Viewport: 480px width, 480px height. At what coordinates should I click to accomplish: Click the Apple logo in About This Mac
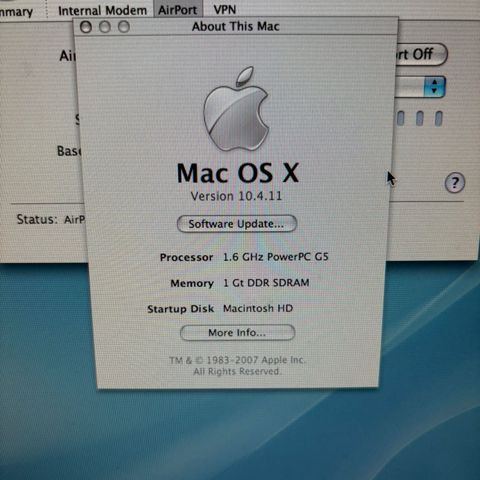pyautogui.click(x=236, y=109)
